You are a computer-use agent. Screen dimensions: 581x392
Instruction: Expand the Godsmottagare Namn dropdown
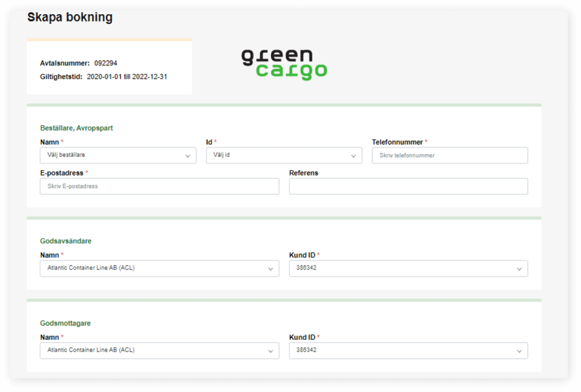[159, 351]
